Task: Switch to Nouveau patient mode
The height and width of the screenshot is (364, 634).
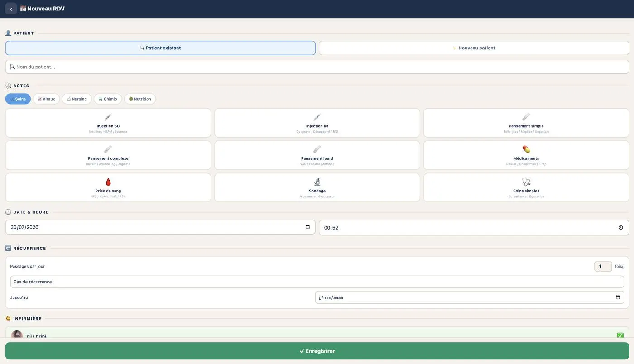Action: click(x=474, y=48)
